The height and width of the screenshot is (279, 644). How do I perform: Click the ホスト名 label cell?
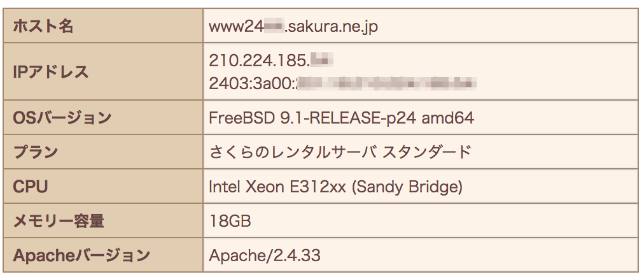pos(103,26)
